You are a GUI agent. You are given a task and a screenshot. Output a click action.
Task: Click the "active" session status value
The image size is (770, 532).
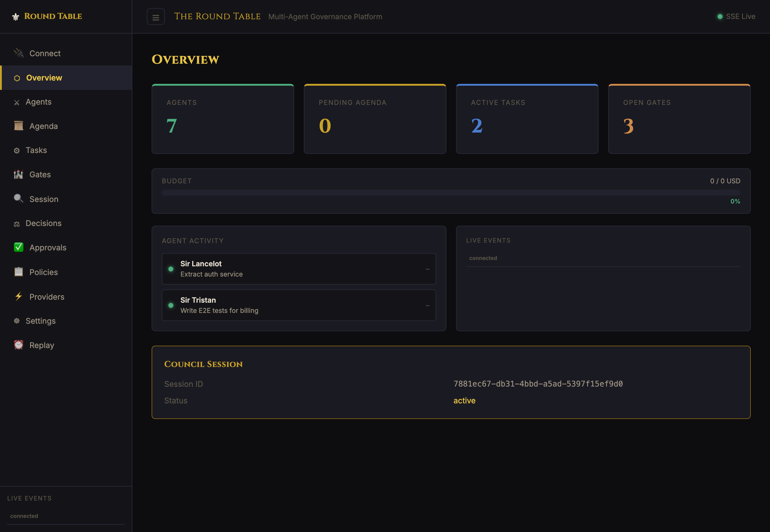pyautogui.click(x=464, y=401)
